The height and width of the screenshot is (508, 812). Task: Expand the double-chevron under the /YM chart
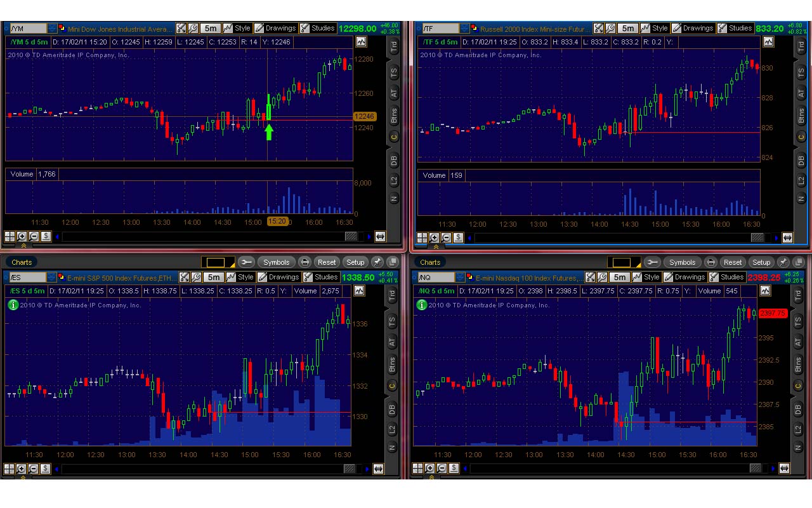(x=24, y=246)
